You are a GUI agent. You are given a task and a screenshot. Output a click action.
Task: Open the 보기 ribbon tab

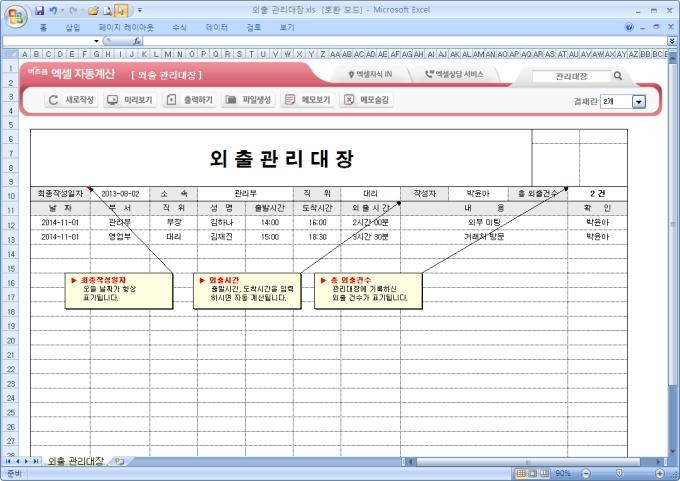(287, 27)
